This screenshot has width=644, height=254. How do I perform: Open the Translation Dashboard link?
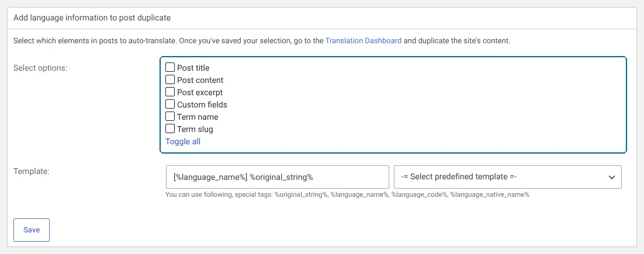click(x=363, y=41)
